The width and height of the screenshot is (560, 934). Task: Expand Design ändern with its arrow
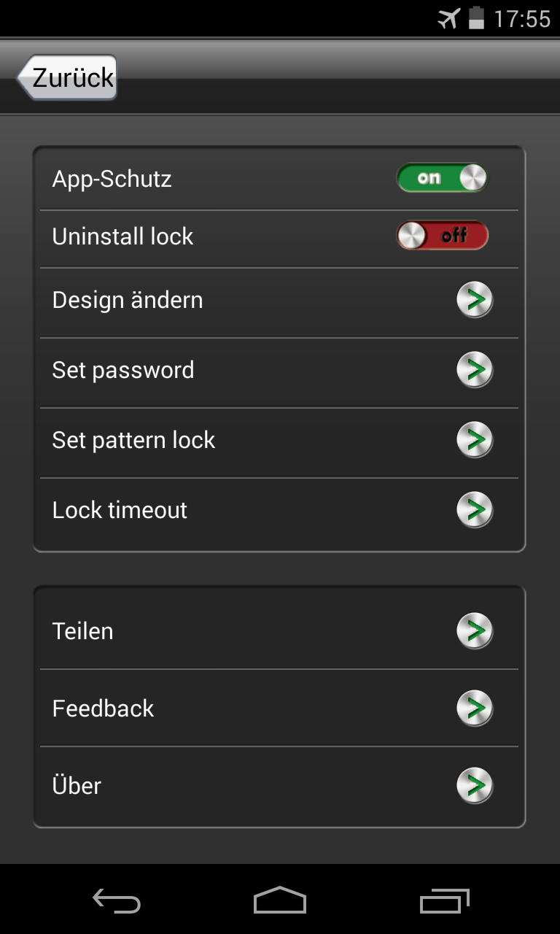[475, 300]
